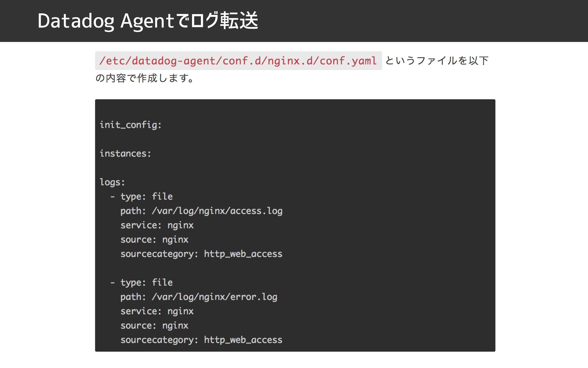
Task: Click the second 'source: nginx' line
Action: [154, 325]
